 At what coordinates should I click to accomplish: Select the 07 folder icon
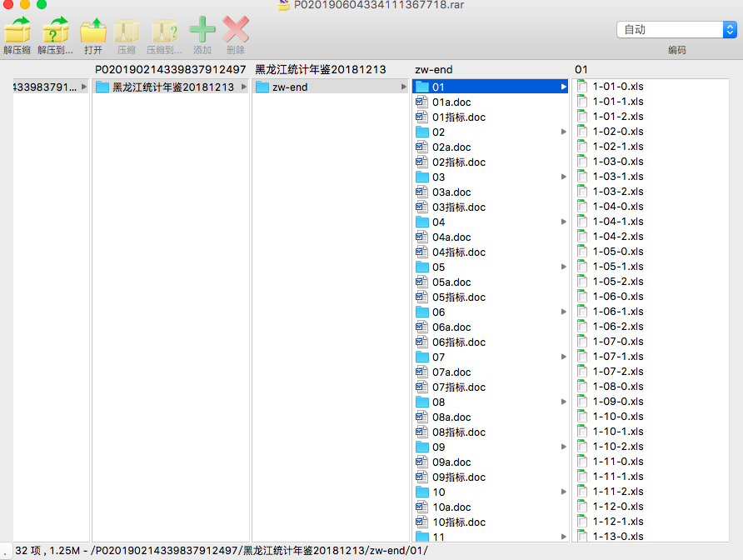pyautogui.click(x=422, y=357)
